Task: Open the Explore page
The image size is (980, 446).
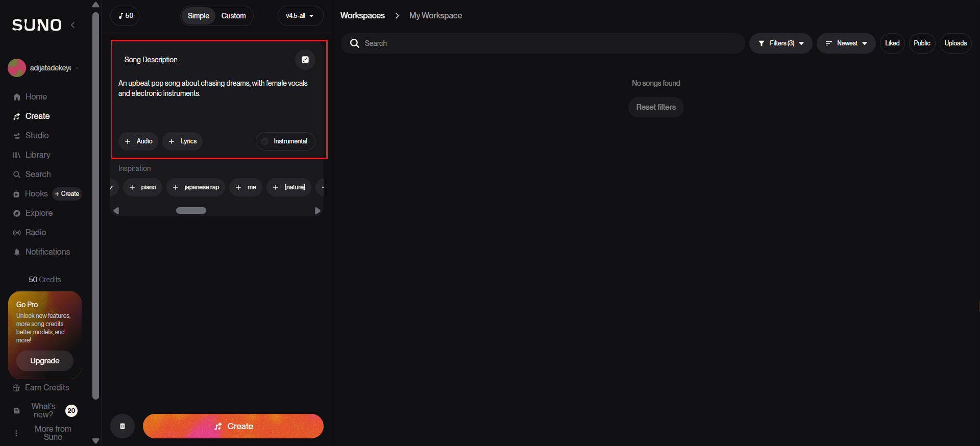Action: coord(39,213)
